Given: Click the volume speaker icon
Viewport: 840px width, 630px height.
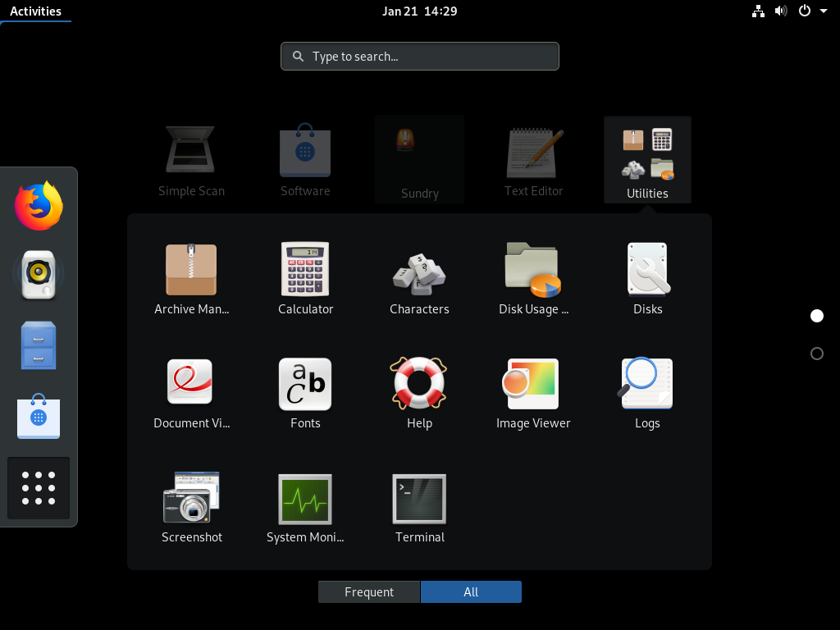Looking at the screenshot, I should tap(781, 11).
